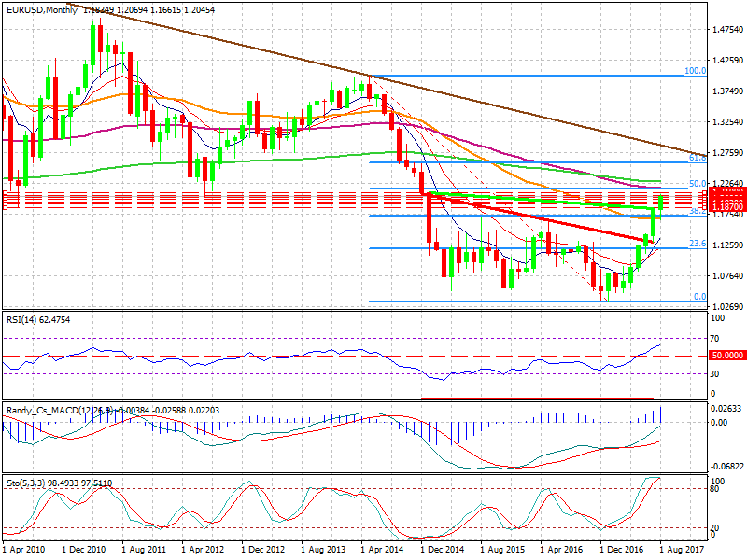Click the 50.0 Fibonacci level label

click(696, 184)
